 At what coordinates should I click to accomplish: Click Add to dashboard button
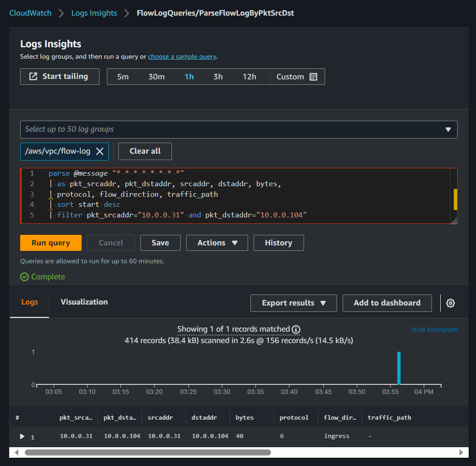pyautogui.click(x=387, y=303)
